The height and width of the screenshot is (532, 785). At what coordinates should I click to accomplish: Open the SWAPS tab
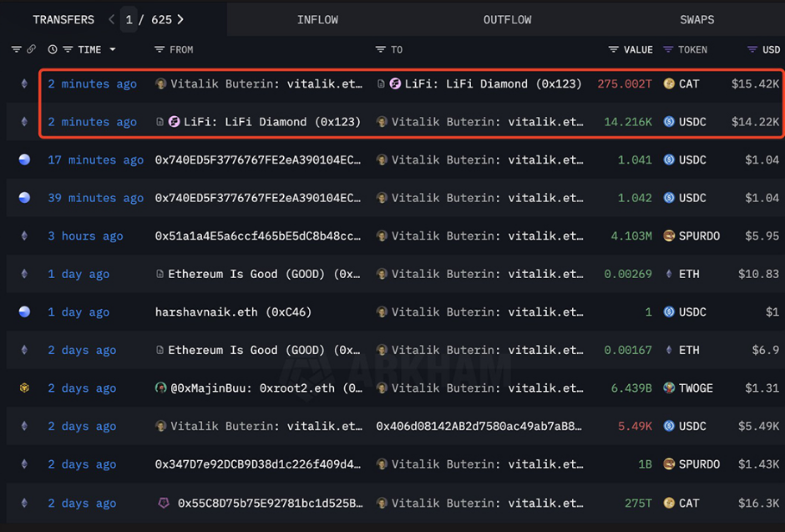[x=696, y=19]
